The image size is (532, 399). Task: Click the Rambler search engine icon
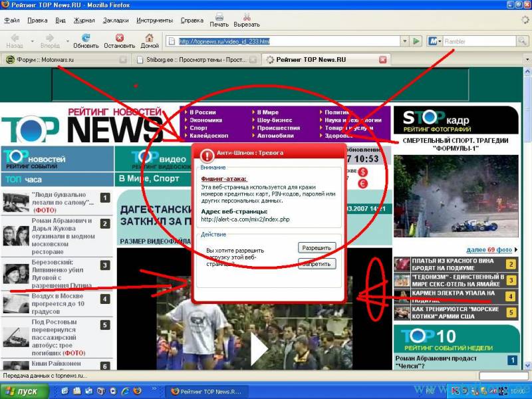pyautogui.click(x=433, y=41)
